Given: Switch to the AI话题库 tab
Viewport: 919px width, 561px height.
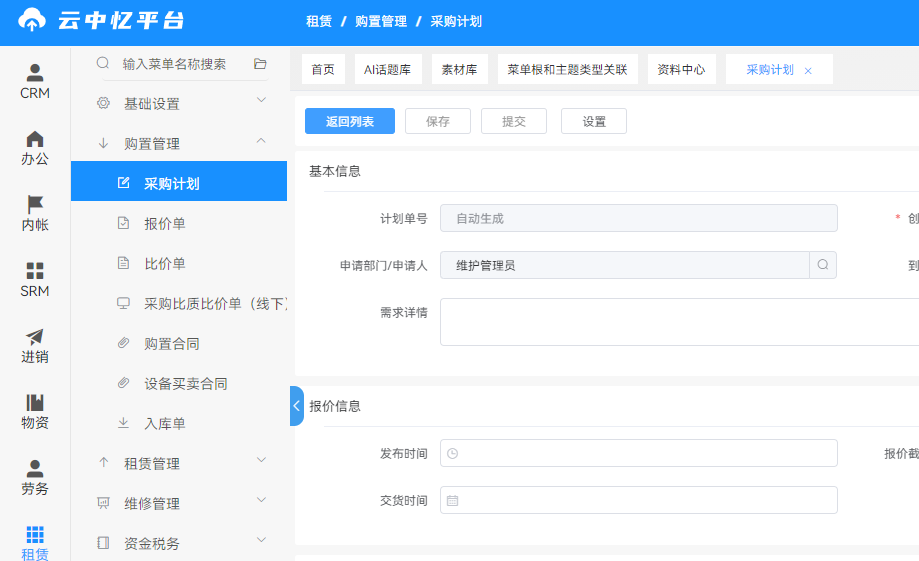Looking at the screenshot, I should [x=387, y=70].
